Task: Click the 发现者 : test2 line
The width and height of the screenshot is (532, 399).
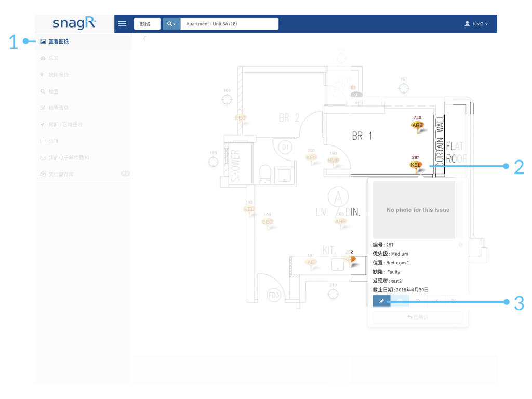Action: pos(387,281)
